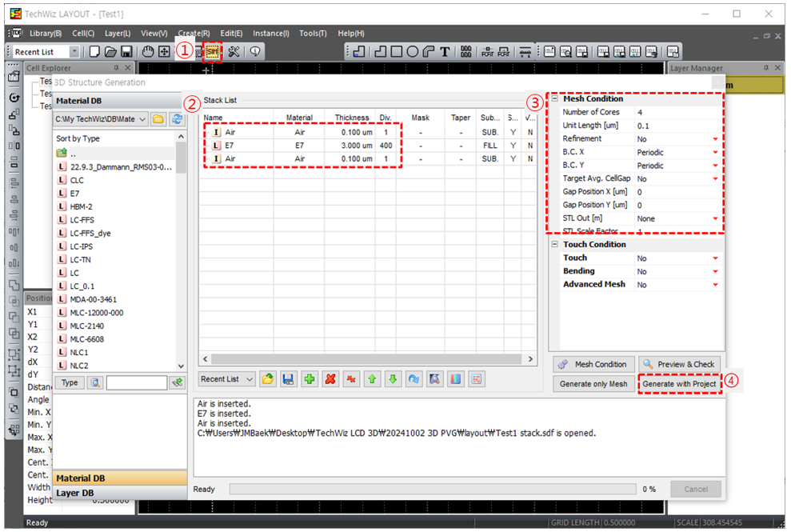Select the Text tool in drawing toolbar

coord(445,51)
